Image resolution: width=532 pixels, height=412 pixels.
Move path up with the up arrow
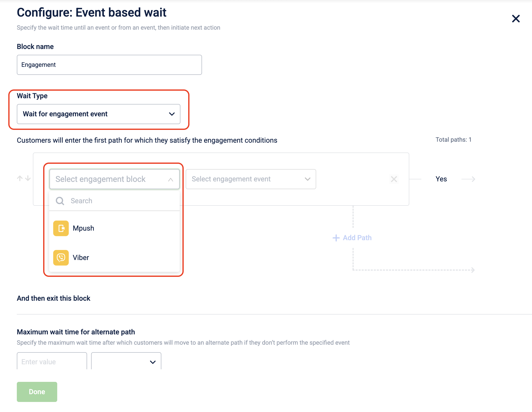[20, 178]
